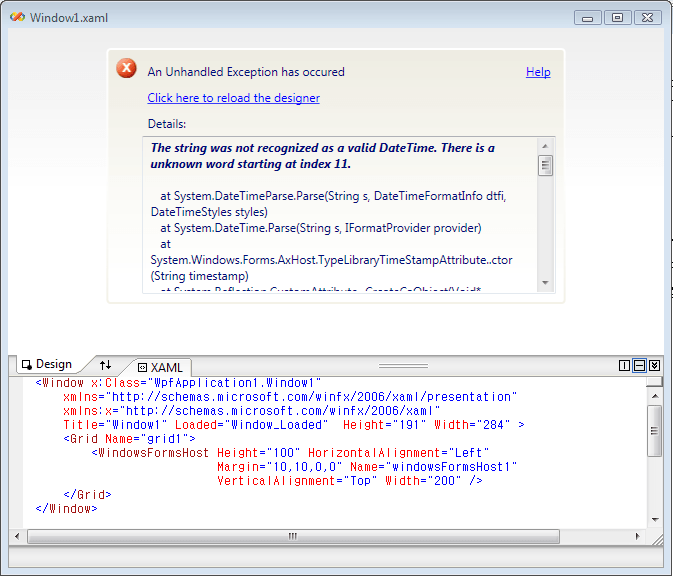Click the details scrollbar thumb
The width and height of the screenshot is (673, 576).
(545, 166)
